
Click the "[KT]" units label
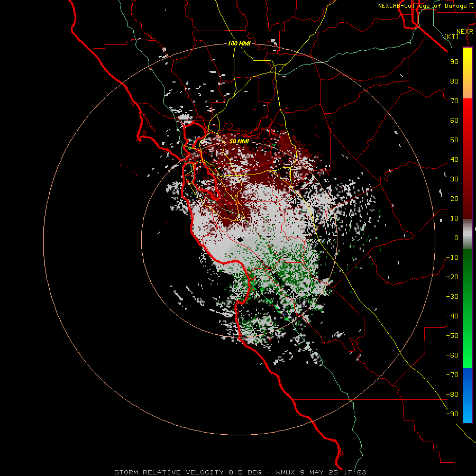(452, 36)
